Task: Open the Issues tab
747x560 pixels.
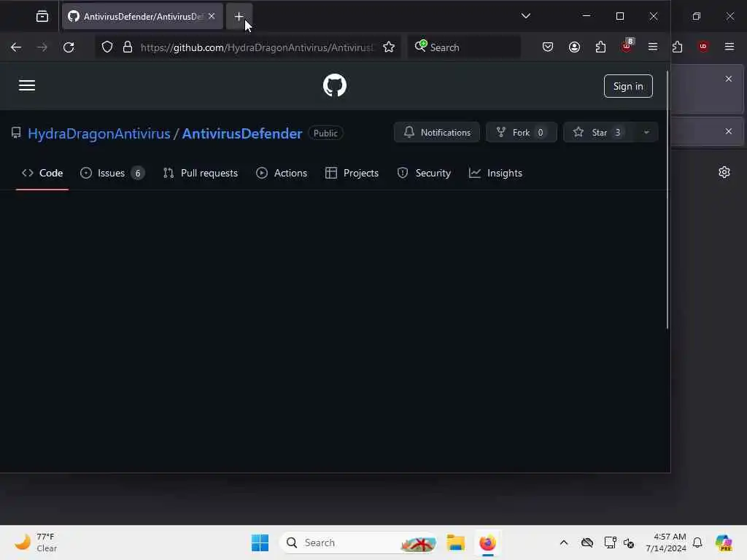Action: (112, 174)
